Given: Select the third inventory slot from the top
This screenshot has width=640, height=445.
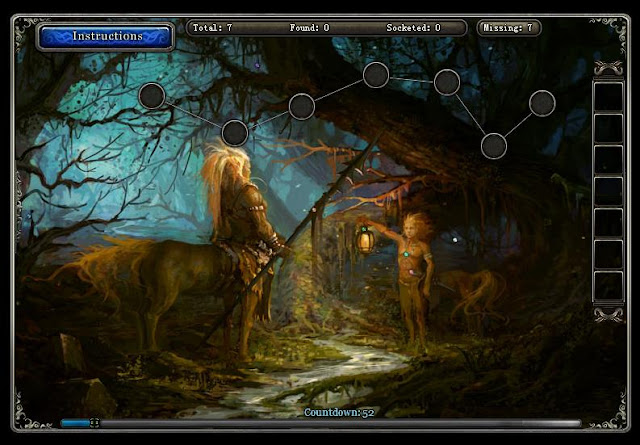Looking at the screenshot, I should 608,160.
